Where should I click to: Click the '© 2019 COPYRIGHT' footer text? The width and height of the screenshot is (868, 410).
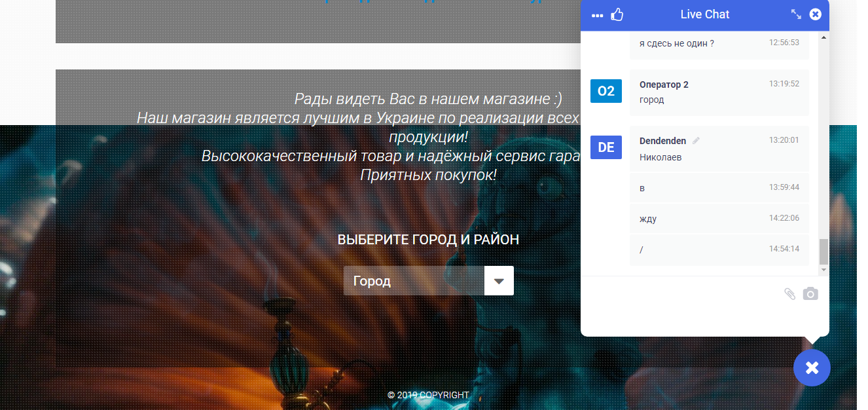(428, 395)
